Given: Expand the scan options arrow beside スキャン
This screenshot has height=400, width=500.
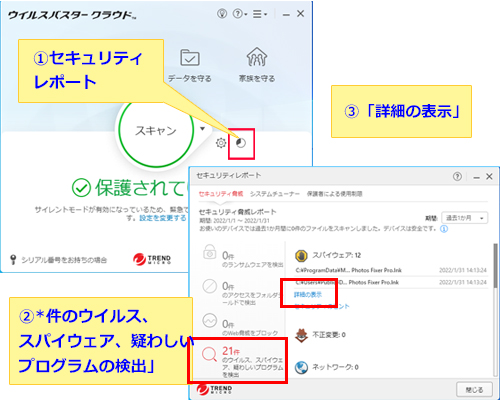Looking at the screenshot, I should click(202, 129).
